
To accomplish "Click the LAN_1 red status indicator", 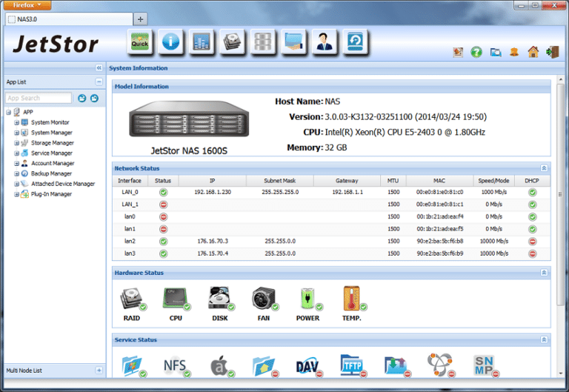I will coord(163,205).
